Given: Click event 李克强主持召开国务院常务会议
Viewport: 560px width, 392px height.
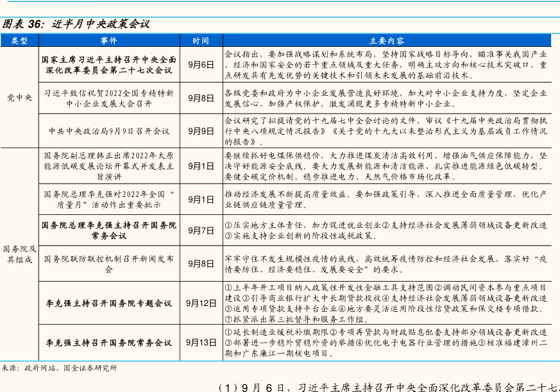Looking at the screenshot, I should [x=109, y=343].
